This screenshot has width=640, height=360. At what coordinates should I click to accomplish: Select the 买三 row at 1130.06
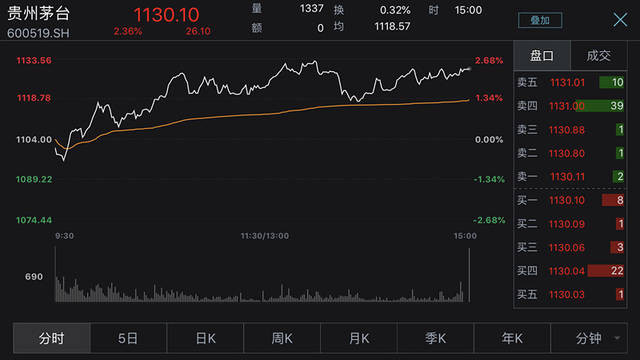570,247
